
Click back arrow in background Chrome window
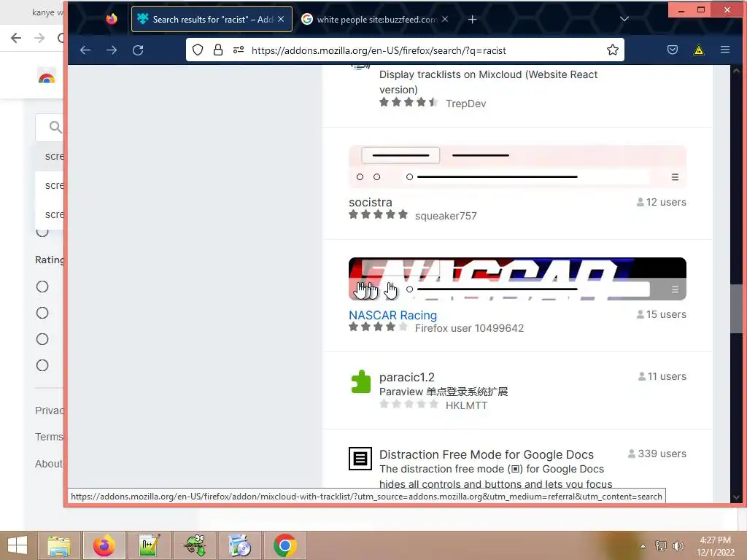tap(16, 38)
